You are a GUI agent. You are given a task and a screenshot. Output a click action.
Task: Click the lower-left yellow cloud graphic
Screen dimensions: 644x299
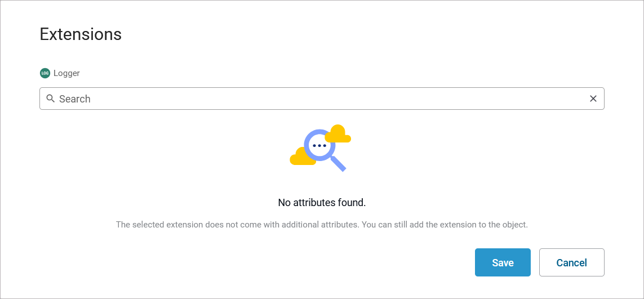point(301,158)
